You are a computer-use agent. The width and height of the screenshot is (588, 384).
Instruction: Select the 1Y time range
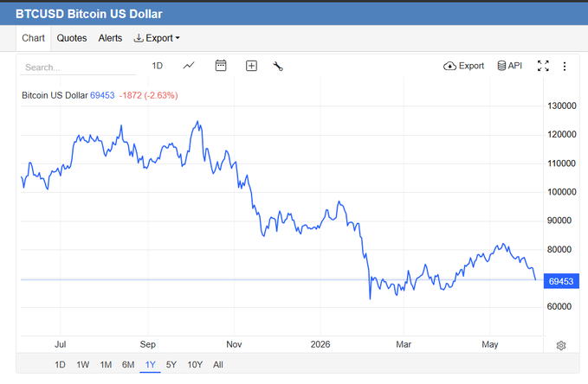click(150, 364)
